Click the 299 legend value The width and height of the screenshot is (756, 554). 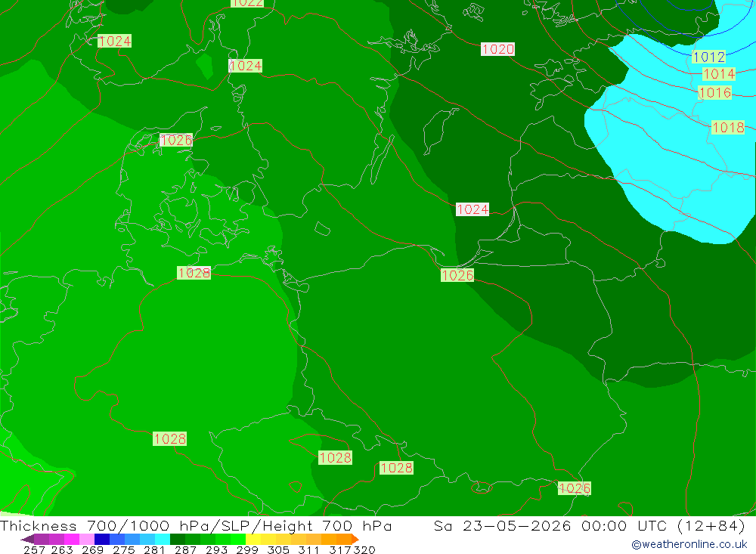tap(247, 549)
